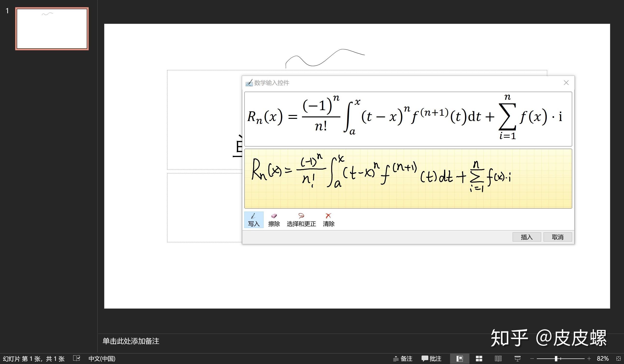Image resolution: width=624 pixels, height=364 pixels.
Task: Toggle the Notes (备注) pane button
Action: (403, 358)
